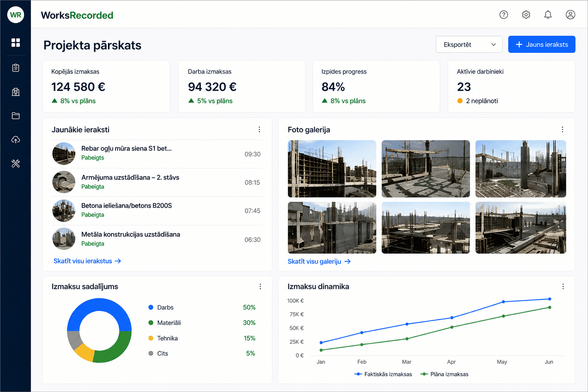
Task: Open the settings gear icon
Action: [x=526, y=15]
